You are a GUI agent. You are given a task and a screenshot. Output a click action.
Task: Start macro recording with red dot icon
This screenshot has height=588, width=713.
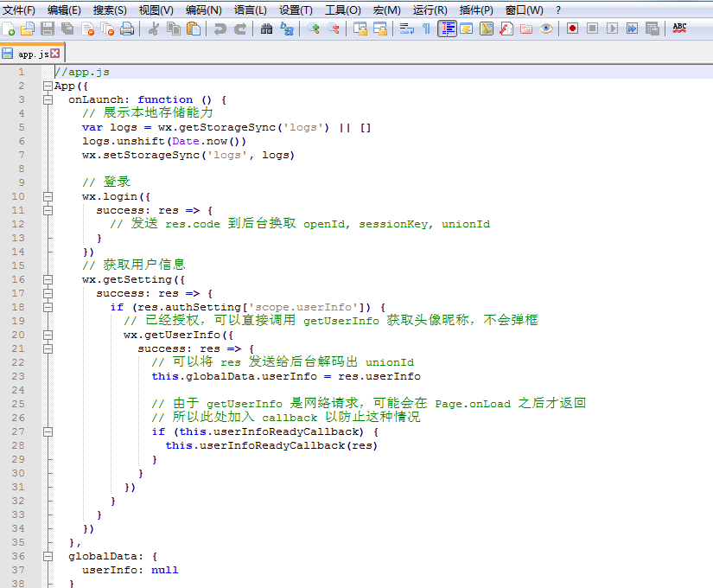[572, 29]
